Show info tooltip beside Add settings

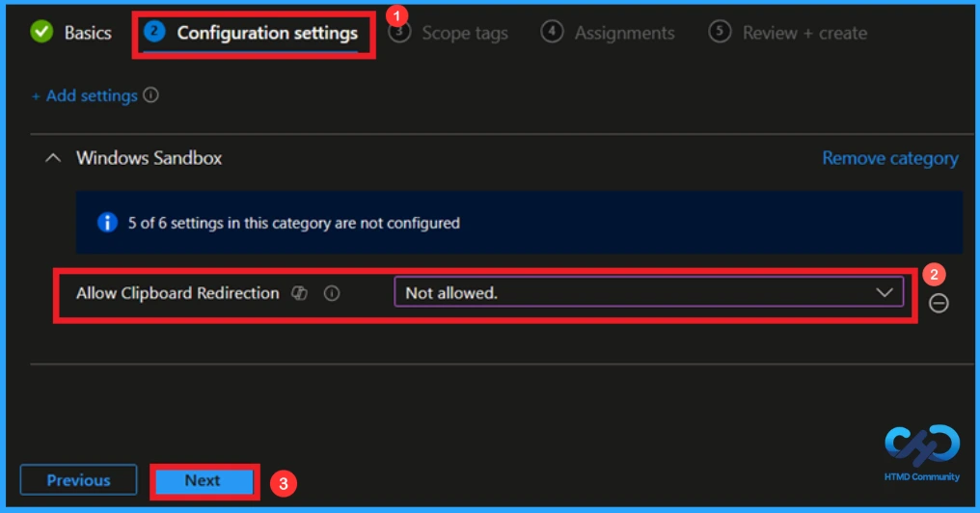point(150,94)
